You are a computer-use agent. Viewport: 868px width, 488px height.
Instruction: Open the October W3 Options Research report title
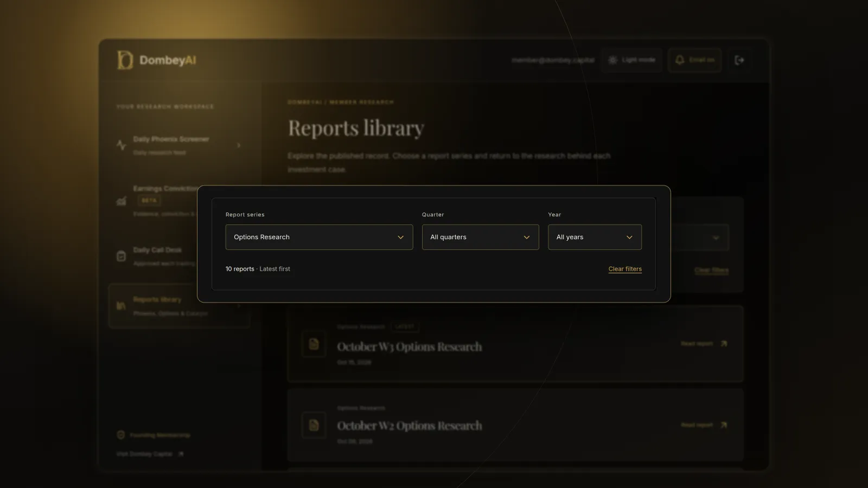click(410, 346)
